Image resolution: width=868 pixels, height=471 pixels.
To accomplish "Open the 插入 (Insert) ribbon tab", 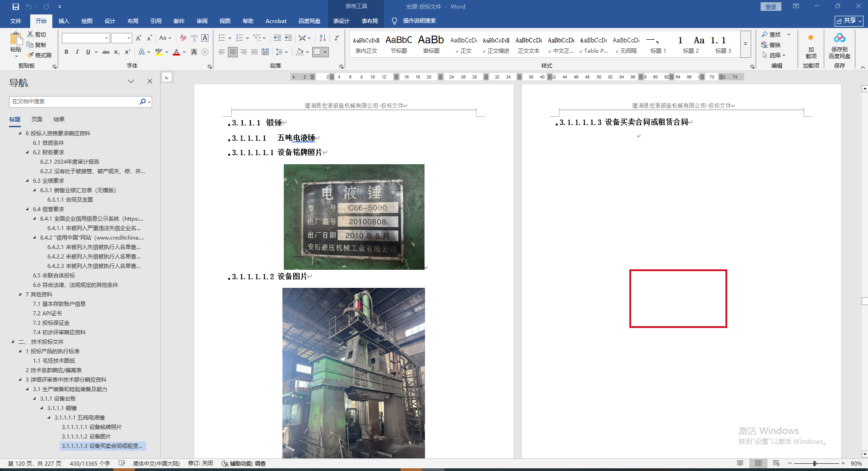I will coord(64,21).
